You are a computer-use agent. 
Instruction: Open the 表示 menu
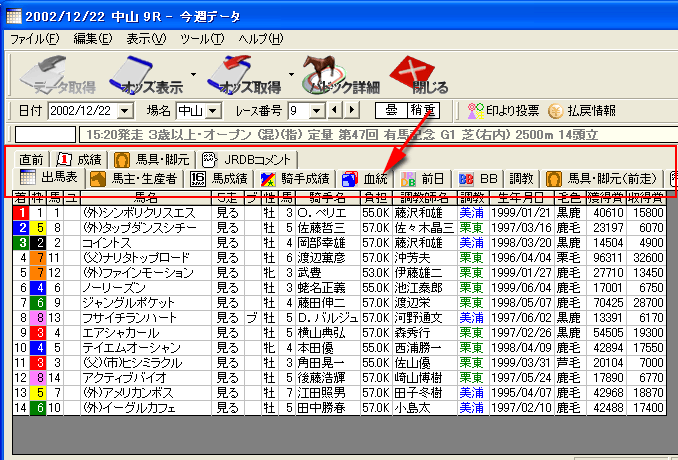click(x=147, y=39)
